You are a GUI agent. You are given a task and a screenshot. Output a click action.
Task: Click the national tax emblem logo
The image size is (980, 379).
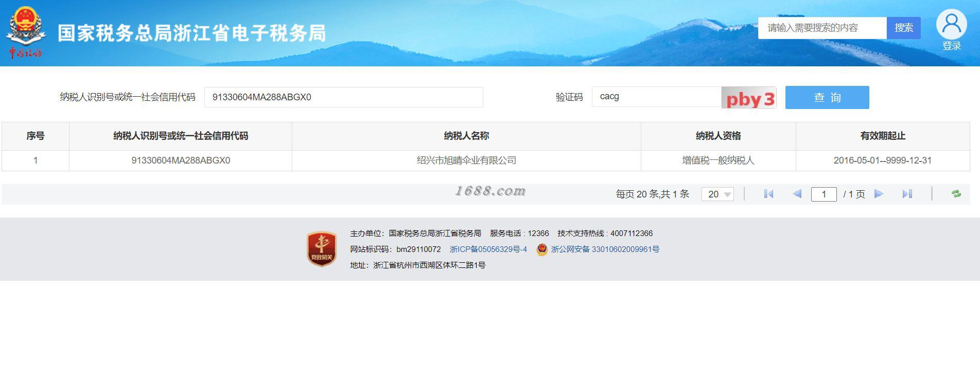25,32
